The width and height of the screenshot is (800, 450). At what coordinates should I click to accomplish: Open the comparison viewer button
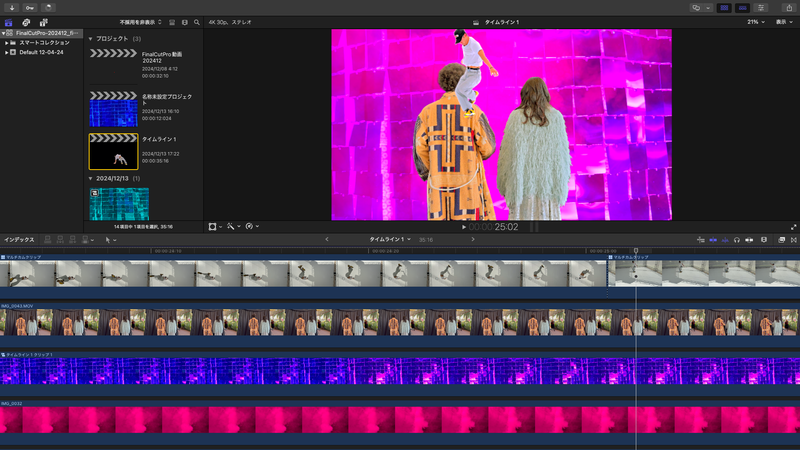(696, 8)
